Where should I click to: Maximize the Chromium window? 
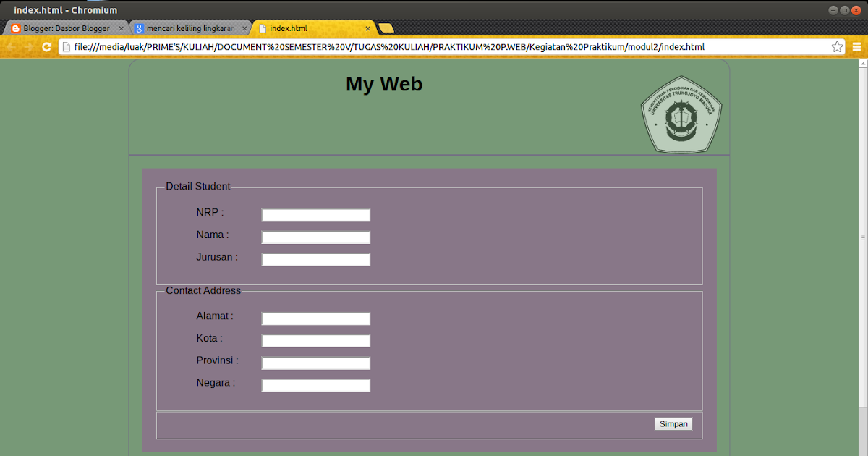tap(844, 10)
